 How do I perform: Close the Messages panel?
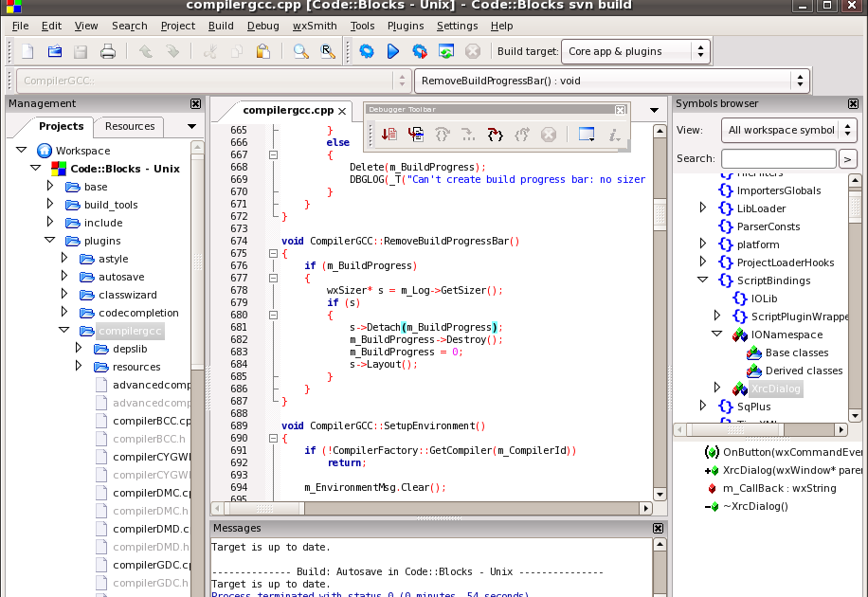tap(659, 529)
